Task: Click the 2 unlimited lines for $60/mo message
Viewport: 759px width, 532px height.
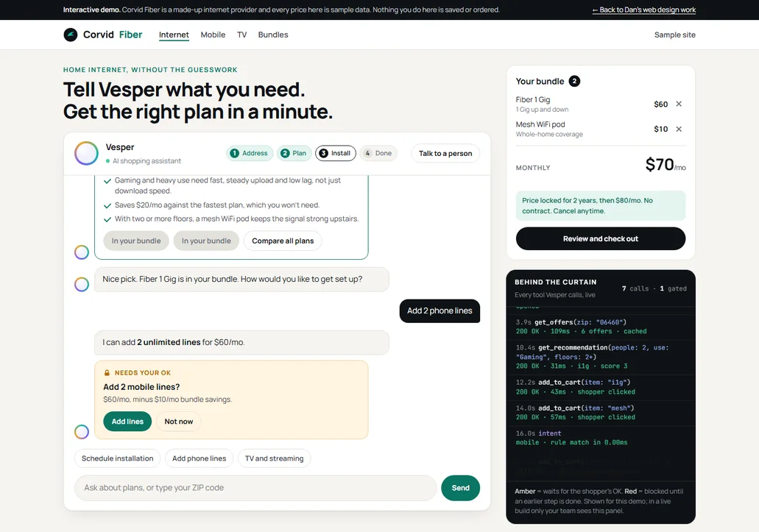Action: (241, 342)
